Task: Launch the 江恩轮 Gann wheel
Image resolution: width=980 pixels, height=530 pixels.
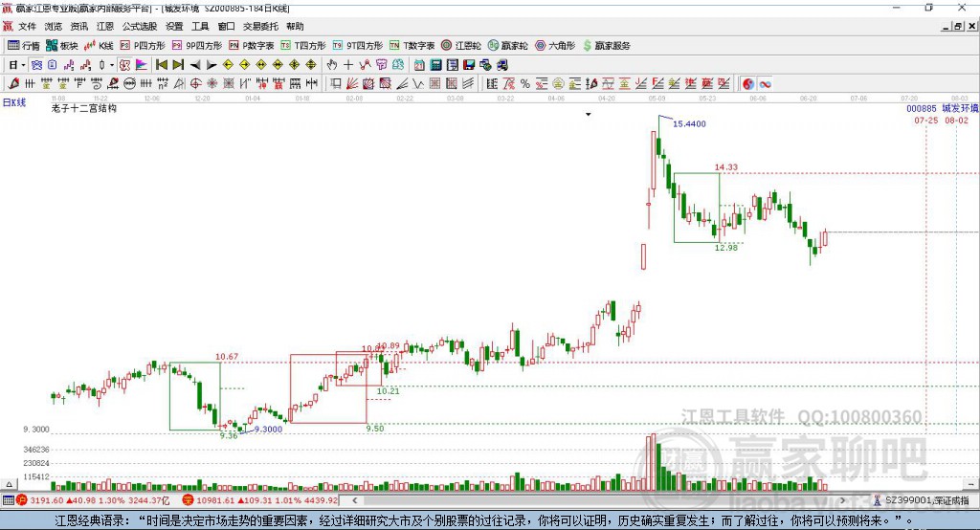Action: (x=461, y=46)
